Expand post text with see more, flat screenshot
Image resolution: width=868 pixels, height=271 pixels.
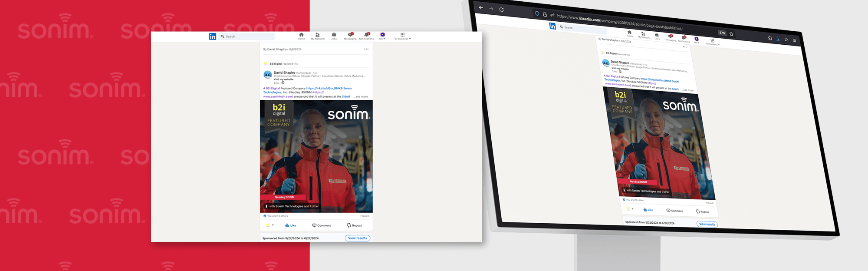coord(361,97)
